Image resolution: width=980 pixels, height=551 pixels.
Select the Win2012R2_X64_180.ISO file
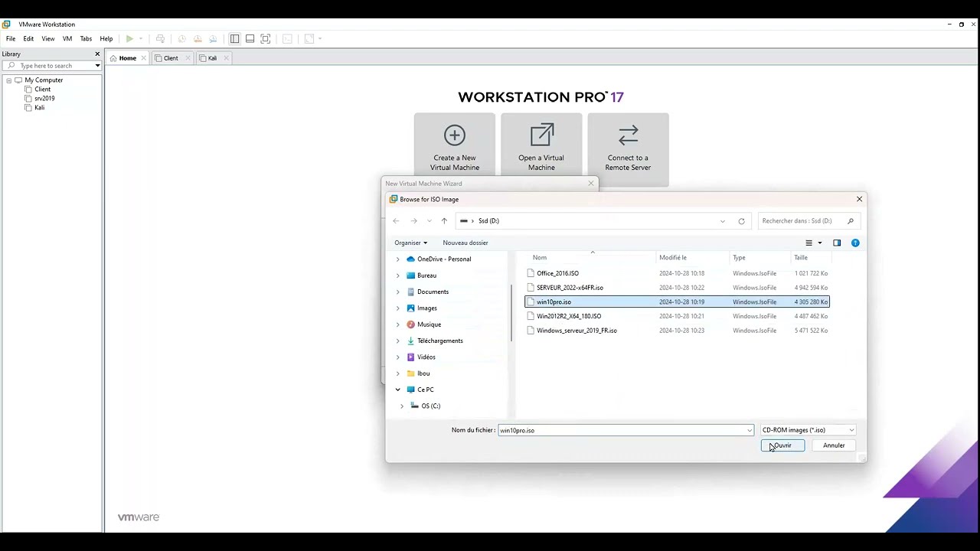coord(677,316)
